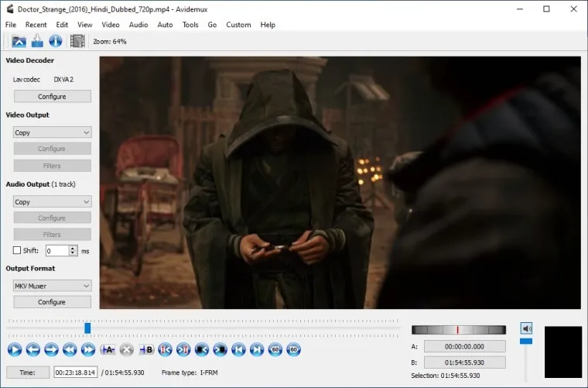The image size is (588, 388).
Task: Play the video
Action: click(15, 350)
